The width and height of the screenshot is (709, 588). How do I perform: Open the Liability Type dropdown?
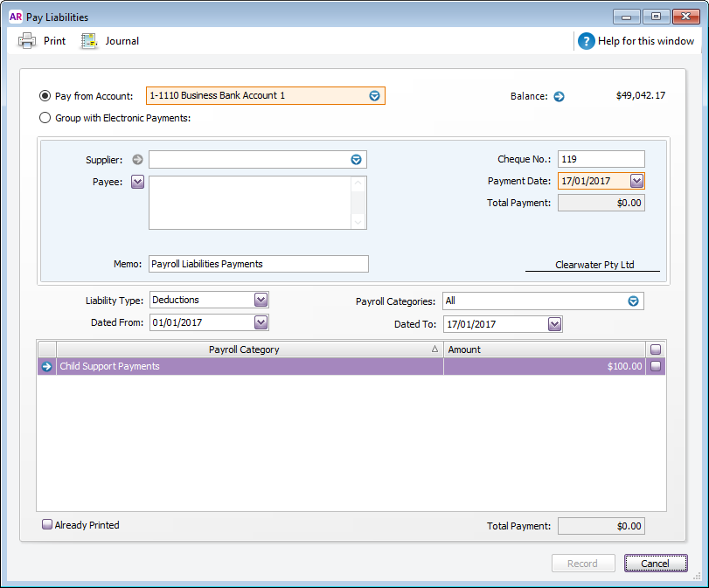[261, 300]
